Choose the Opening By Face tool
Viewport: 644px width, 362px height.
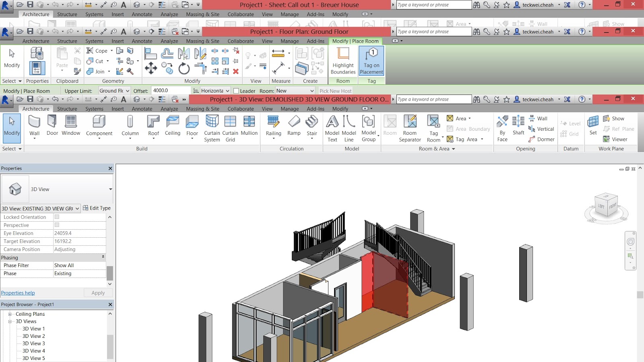tap(502, 128)
